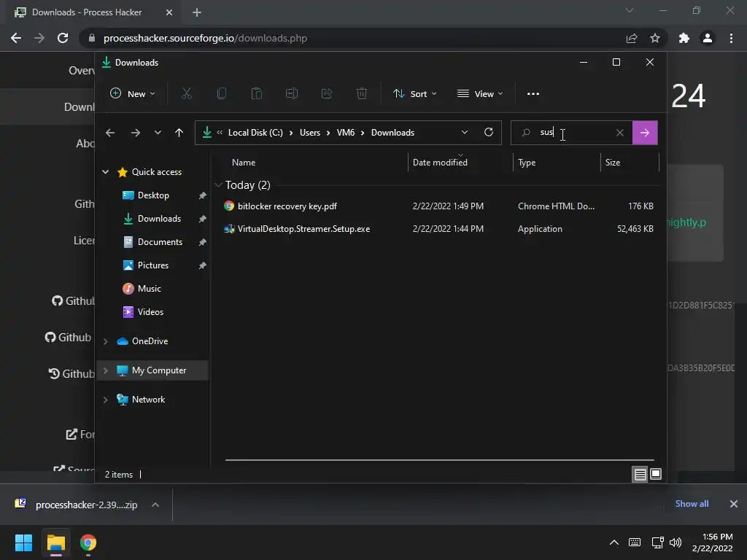Expand address bar history dropdown
The height and width of the screenshot is (560, 747).
pos(465,133)
